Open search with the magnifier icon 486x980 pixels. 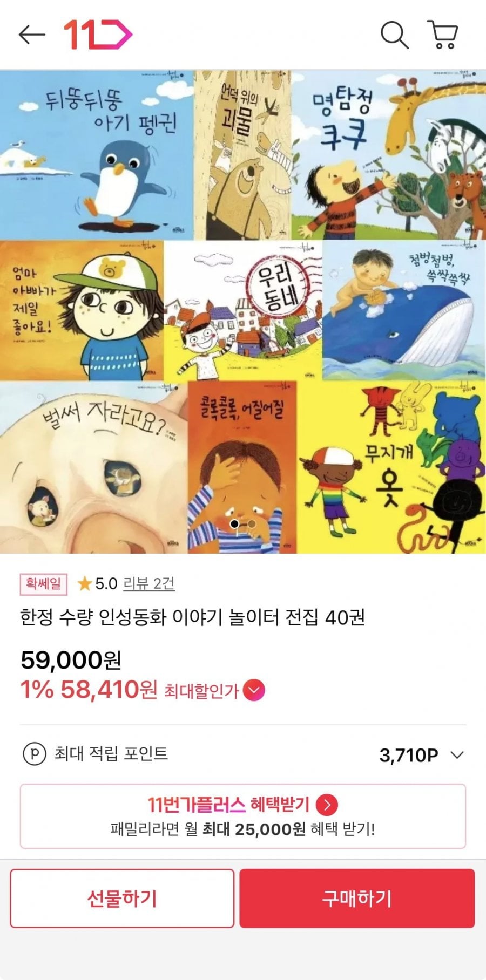pyautogui.click(x=394, y=35)
